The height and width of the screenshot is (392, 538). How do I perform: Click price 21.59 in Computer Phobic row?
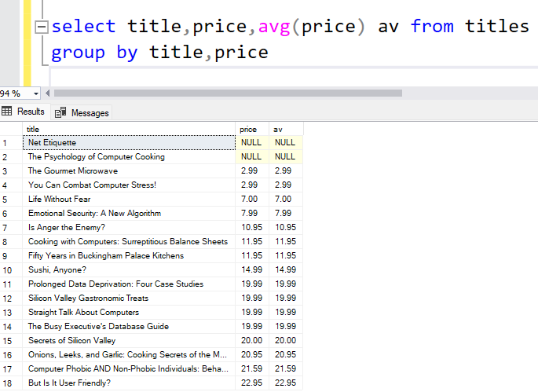click(x=252, y=368)
